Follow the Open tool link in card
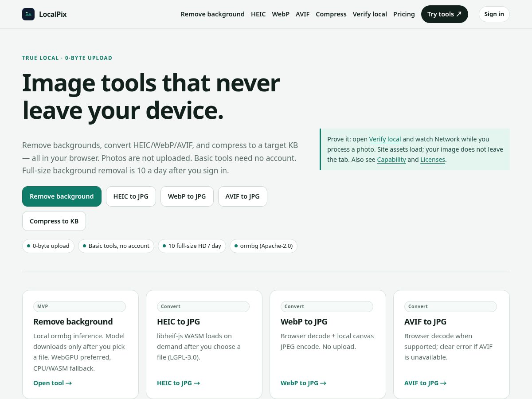Image resolution: width=532 pixels, height=399 pixels. [x=52, y=383]
